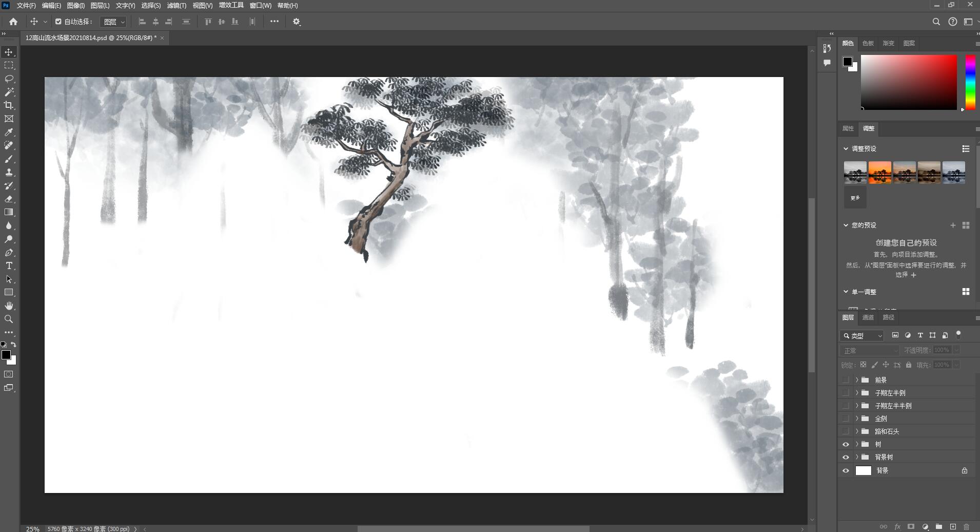
Task: Collapse the 调整预设 section
Action: pyautogui.click(x=846, y=148)
